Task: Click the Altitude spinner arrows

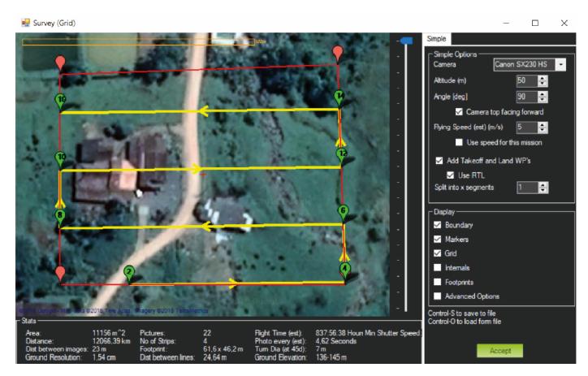Action: coord(543,80)
